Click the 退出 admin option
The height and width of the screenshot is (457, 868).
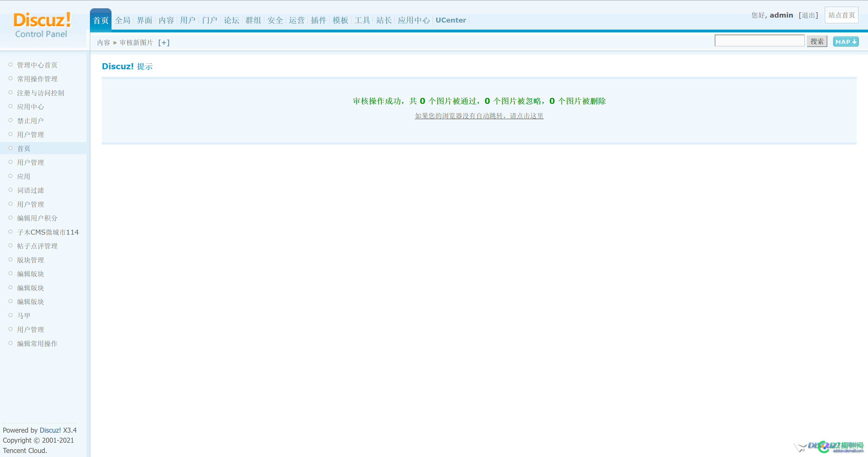[807, 16]
